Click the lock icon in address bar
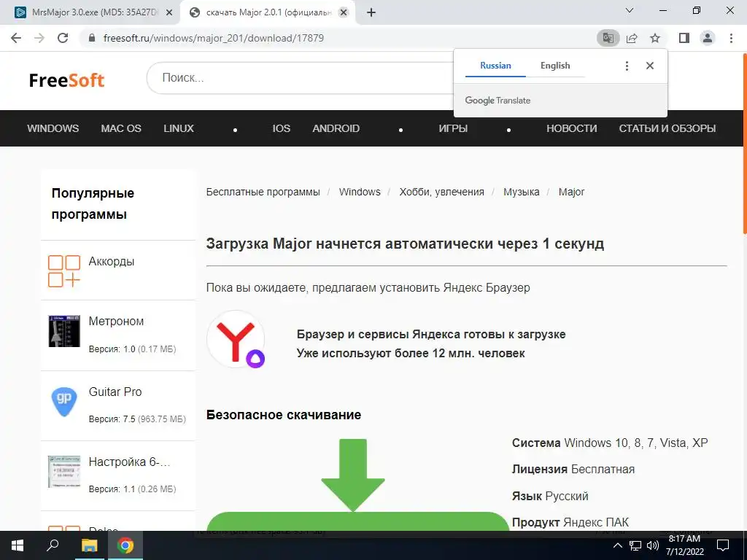747x560 pixels. point(92,38)
